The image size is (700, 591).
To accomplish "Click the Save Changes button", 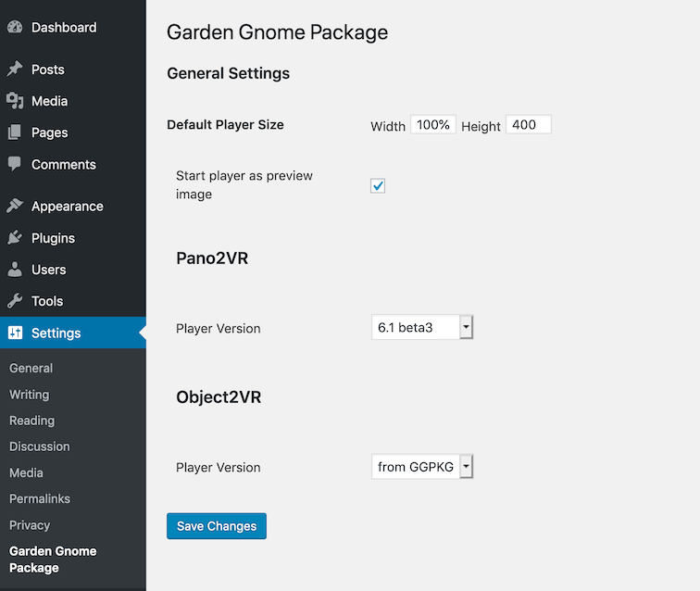I will [217, 526].
